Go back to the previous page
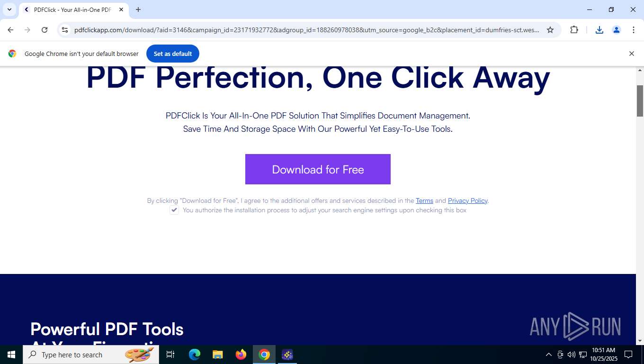This screenshot has width=644, height=364. [x=10, y=30]
